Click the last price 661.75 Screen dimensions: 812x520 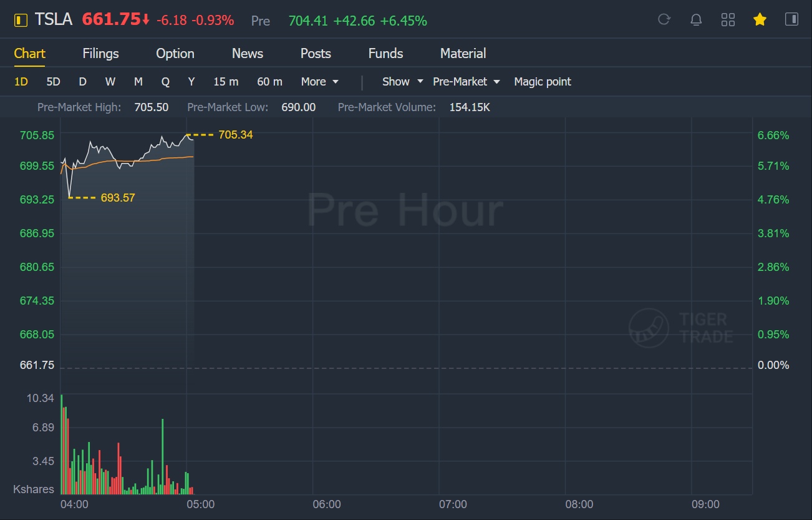pos(112,20)
